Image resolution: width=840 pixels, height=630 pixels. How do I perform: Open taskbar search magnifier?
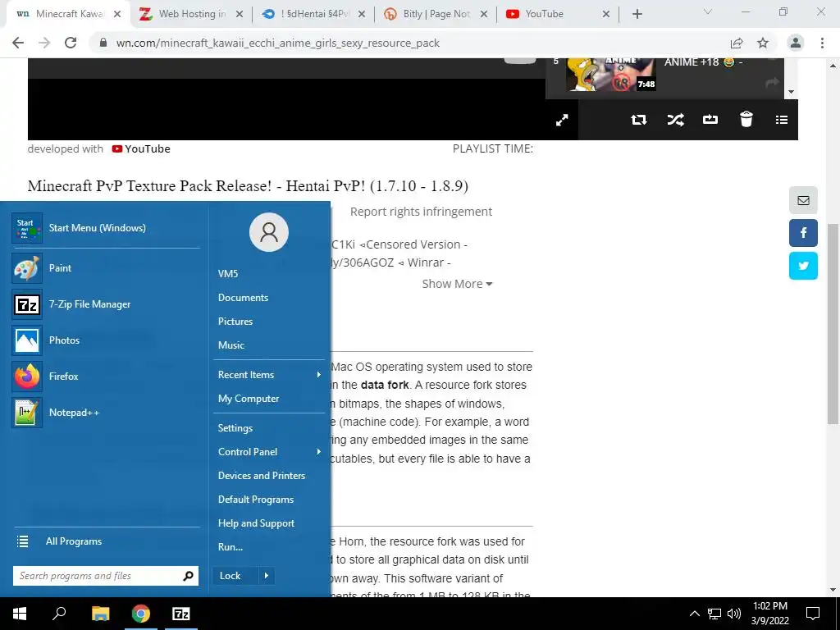[59, 614]
